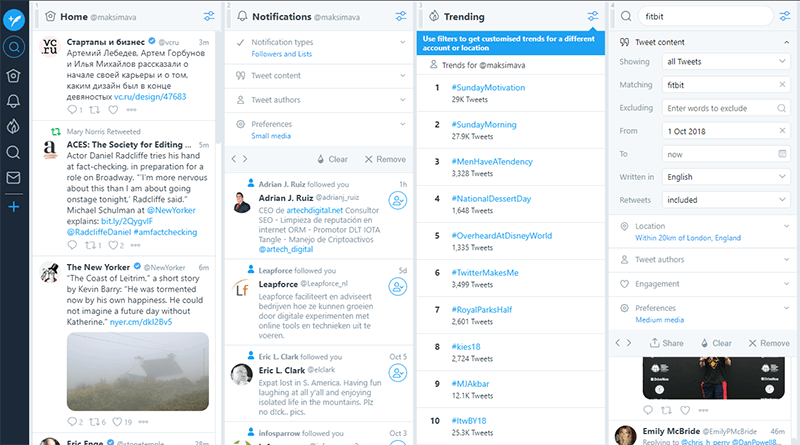Select the Trending flame icon in sidebar
This screenshot has width=800, height=445.
click(x=14, y=126)
